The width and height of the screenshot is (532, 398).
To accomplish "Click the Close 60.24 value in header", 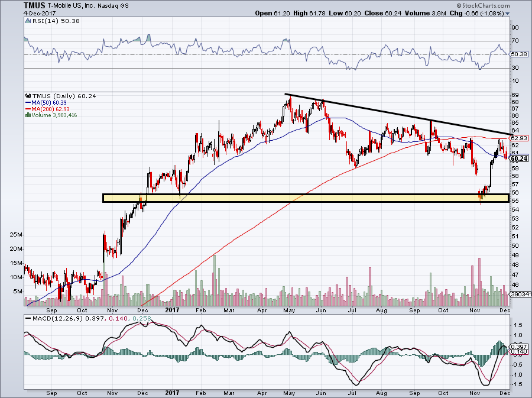I will click(x=383, y=13).
